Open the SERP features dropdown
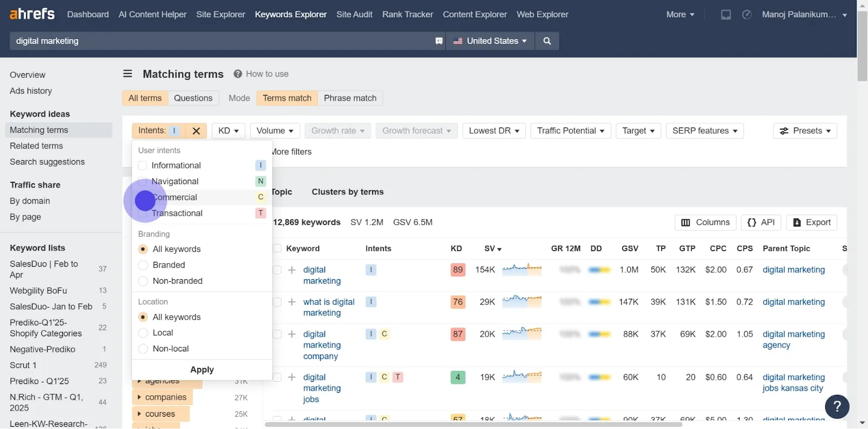The width and height of the screenshot is (868, 429). click(705, 131)
